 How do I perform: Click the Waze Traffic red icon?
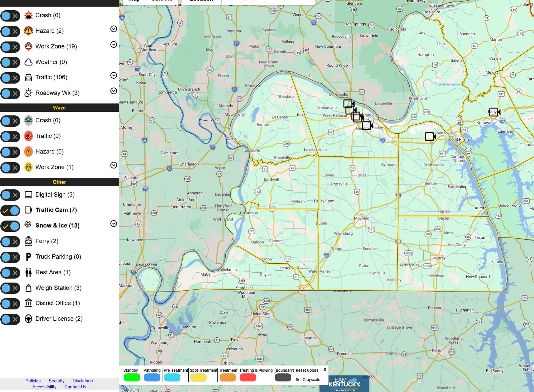(29, 136)
